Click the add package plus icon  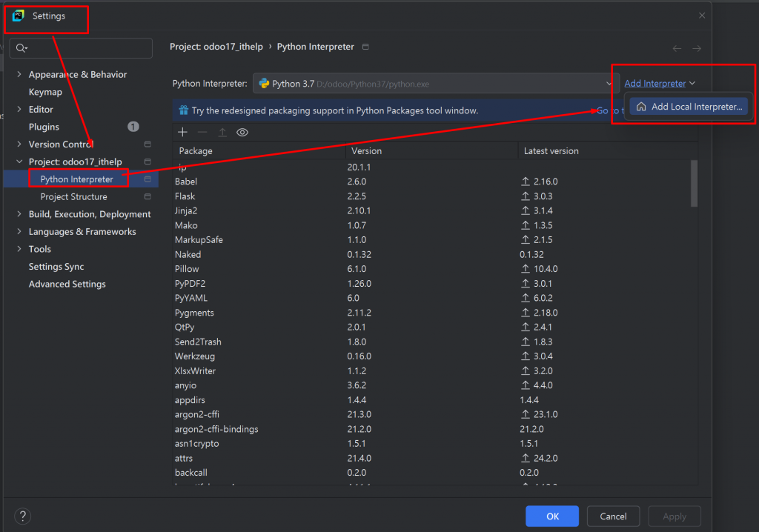tap(182, 132)
